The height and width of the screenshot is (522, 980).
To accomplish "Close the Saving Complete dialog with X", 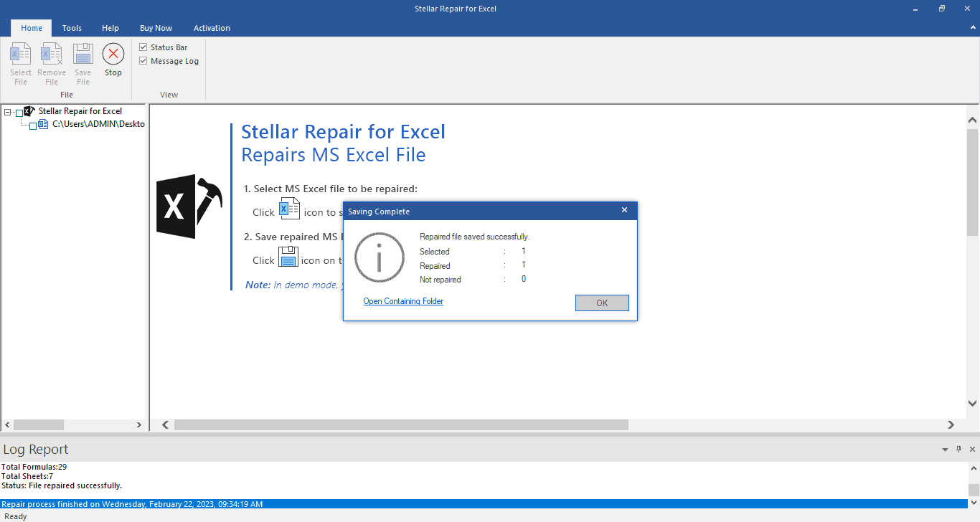I will coord(624,210).
